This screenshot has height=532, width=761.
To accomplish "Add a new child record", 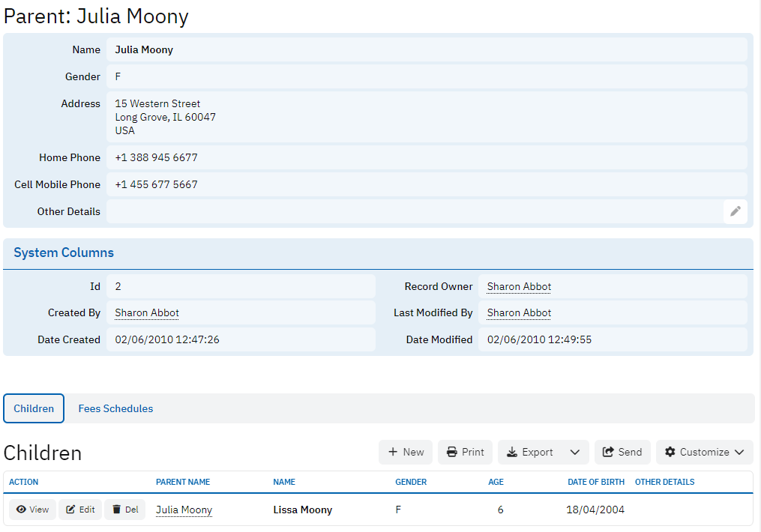I will [x=406, y=452].
